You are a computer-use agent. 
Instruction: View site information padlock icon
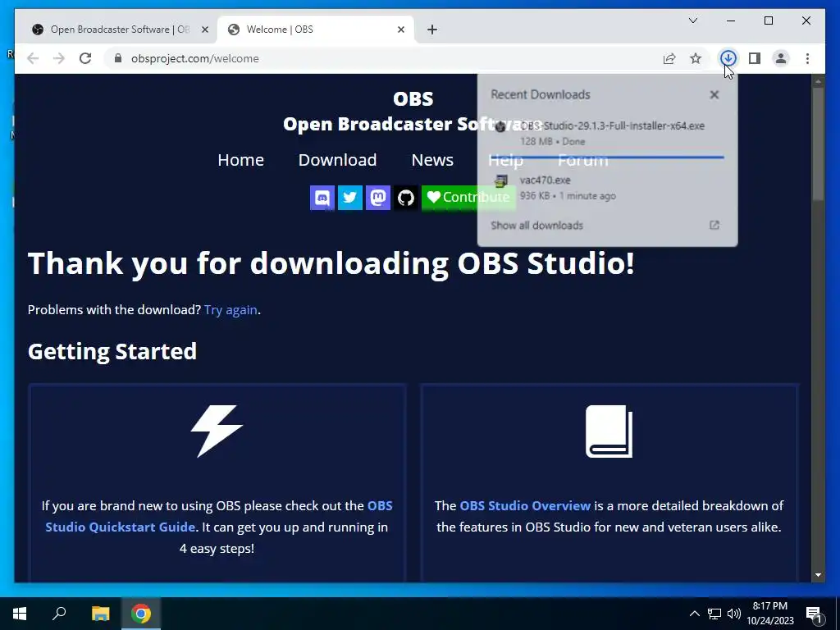pos(118,58)
